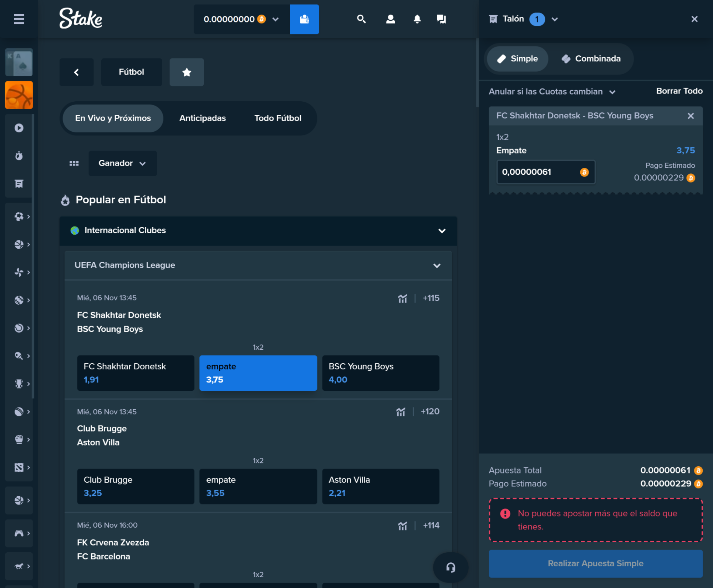The height and width of the screenshot is (588, 713).
Task: Open the Ganador market dropdown
Action: pos(122,163)
